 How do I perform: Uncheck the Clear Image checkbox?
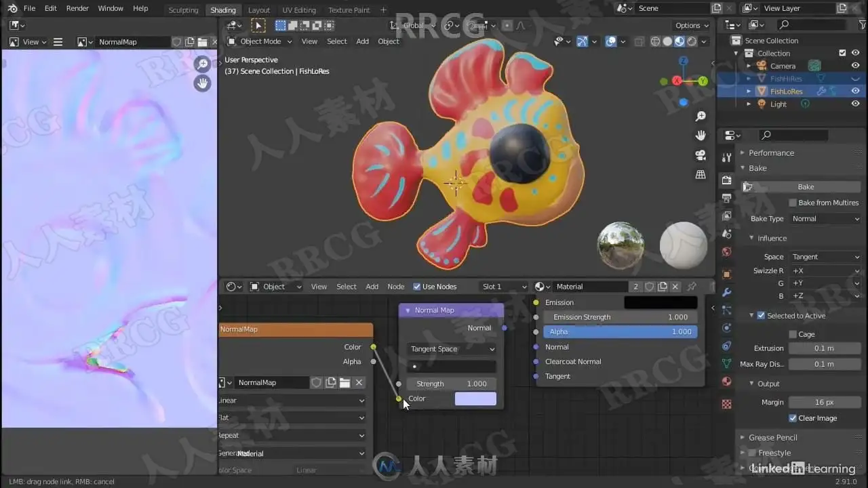[793, 418]
